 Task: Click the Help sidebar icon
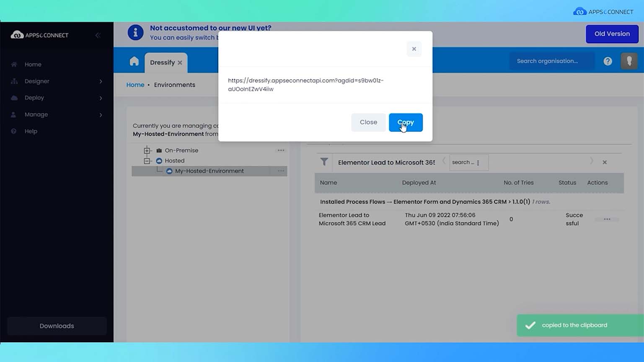(14, 131)
